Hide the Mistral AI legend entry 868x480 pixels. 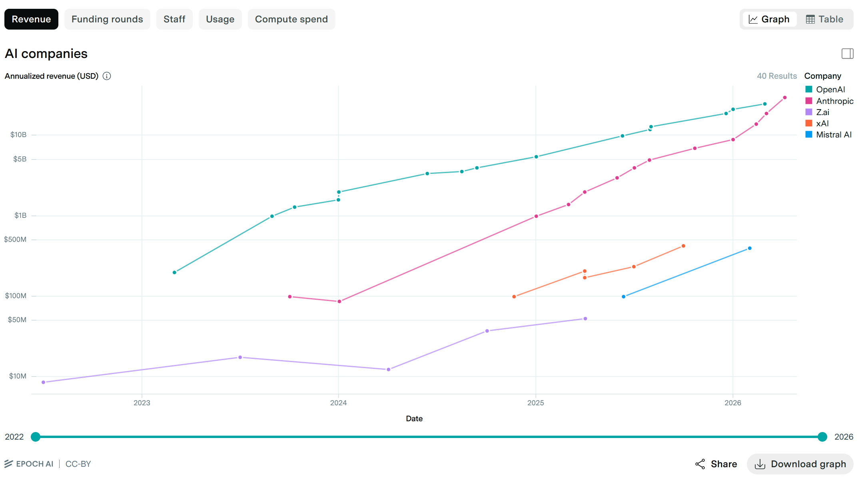coord(834,135)
